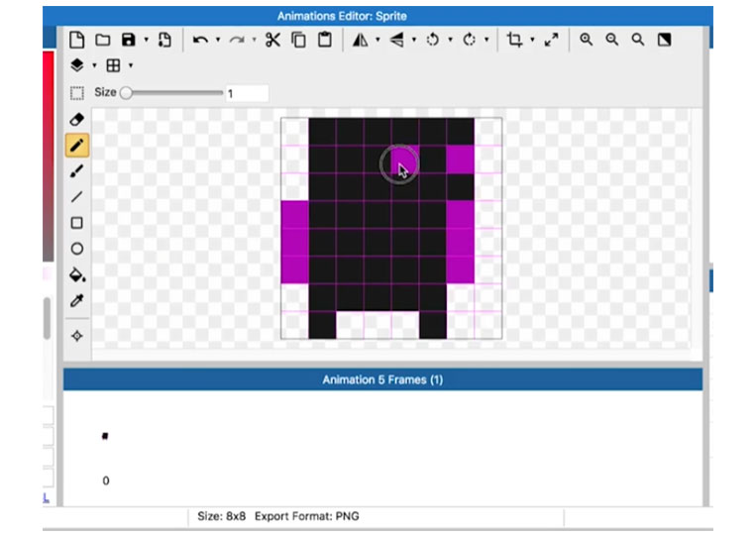Screen dimensions: 756x536
Task: Copy the current selection
Action: (298, 40)
